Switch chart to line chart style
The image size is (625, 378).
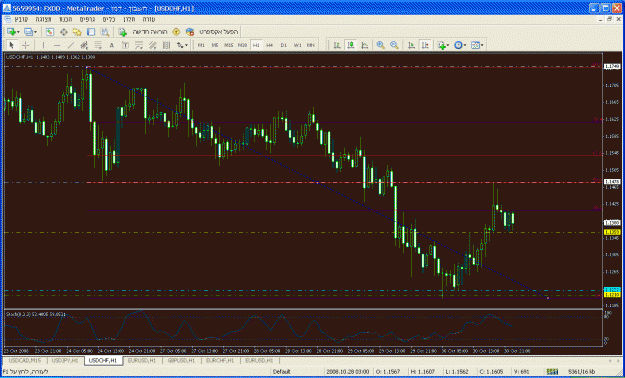click(364, 45)
